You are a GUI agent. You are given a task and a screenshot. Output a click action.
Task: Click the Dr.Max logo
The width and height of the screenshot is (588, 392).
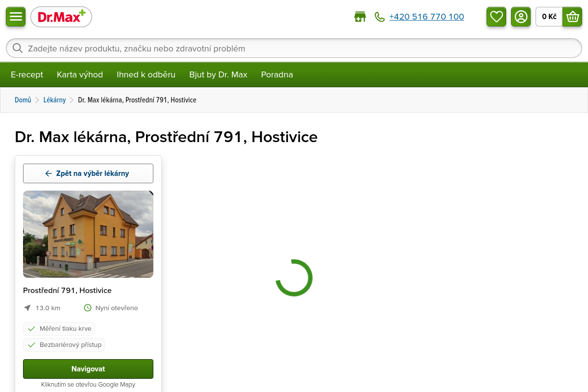(x=61, y=17)
